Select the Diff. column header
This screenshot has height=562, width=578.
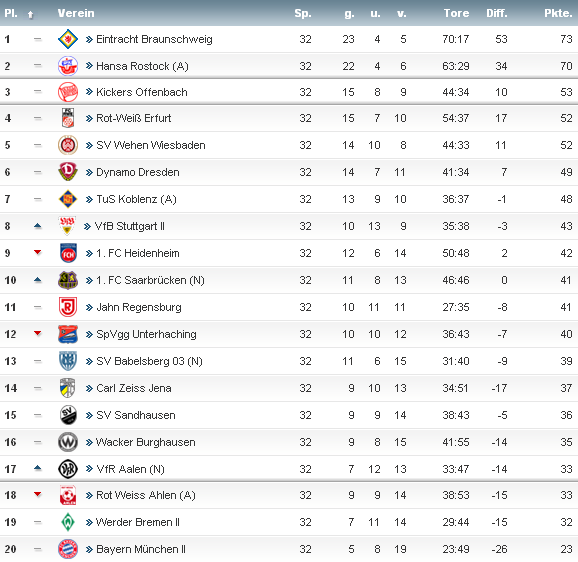click(497, 13)
